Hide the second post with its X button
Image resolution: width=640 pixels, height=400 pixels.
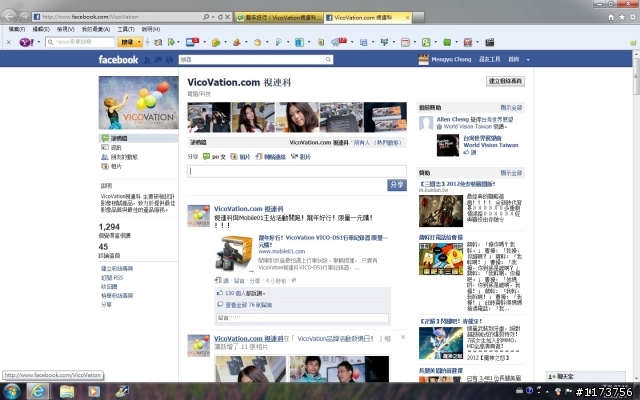click(x=403, y=338)
